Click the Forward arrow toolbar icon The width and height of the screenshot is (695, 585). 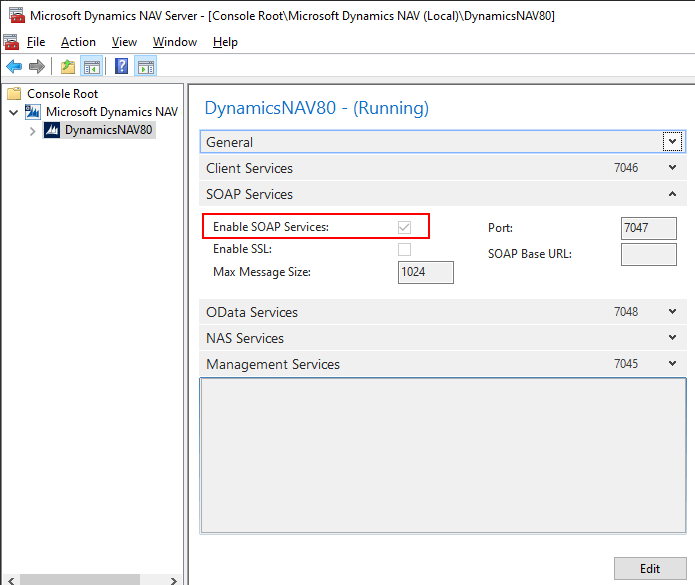coord(37,67)
